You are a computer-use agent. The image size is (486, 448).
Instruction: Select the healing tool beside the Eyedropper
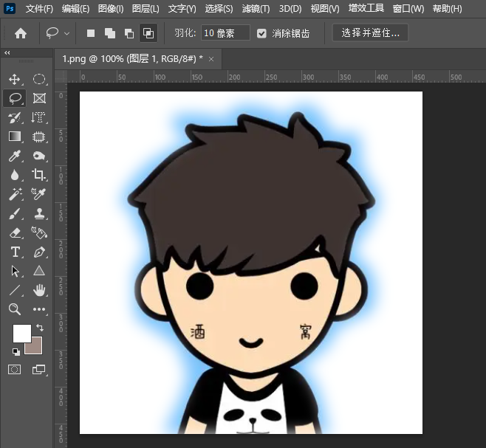(39, 156)
